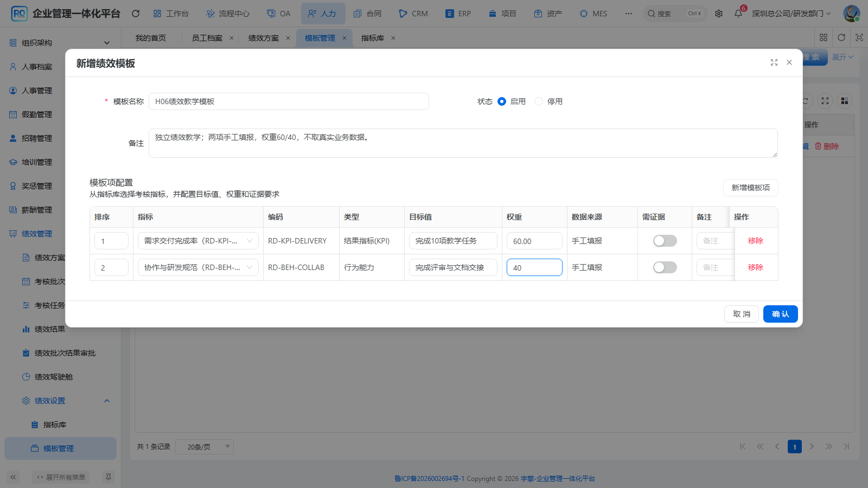Click the top search box
This screenshot has width=868, height=488.
point(675,14)
